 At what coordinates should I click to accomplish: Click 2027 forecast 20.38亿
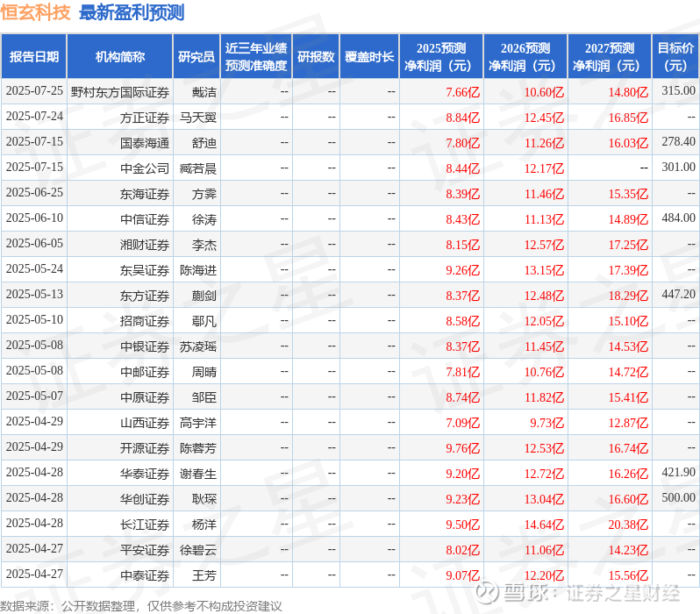629,525
